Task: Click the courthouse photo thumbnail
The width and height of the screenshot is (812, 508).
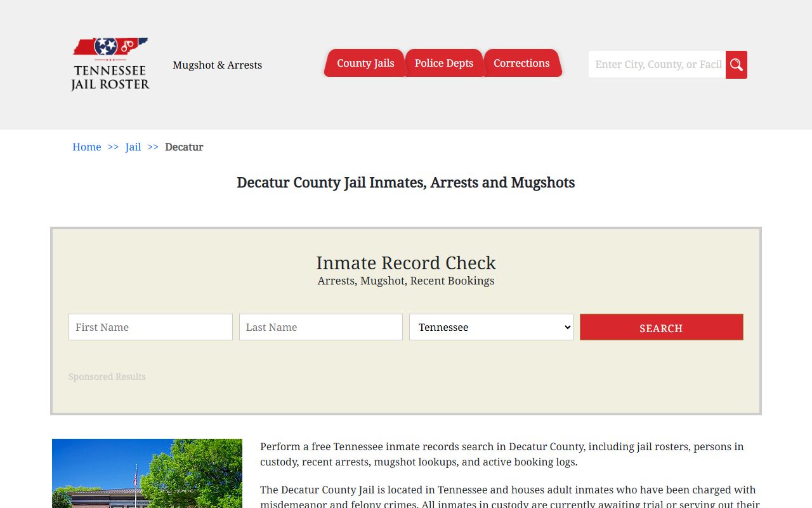Action: pyautogui.click(x=147, y=473)
